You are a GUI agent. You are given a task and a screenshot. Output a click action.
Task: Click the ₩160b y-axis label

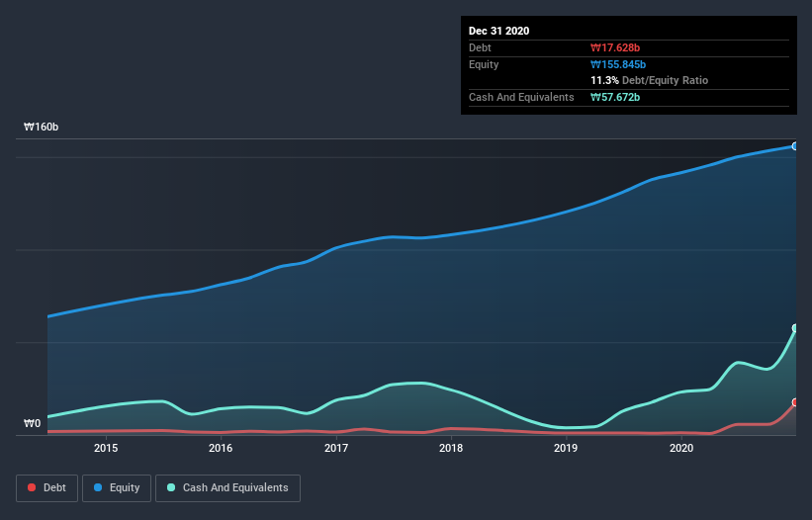click(41, 127)
